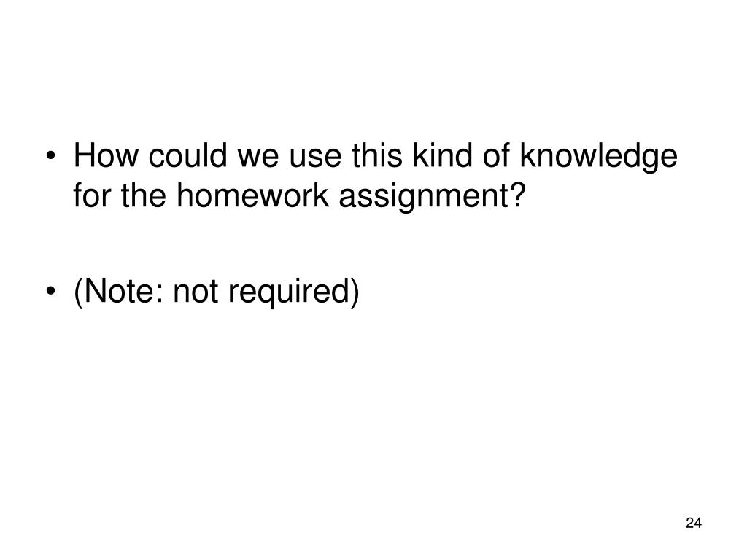Click the slide number 24
This screenshot has width=747, height=560.
[694, 523]
